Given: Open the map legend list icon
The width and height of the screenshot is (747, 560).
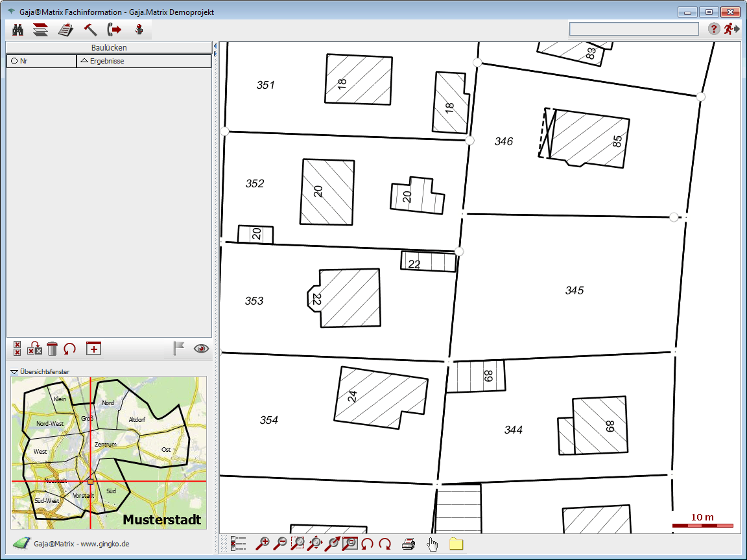Looking at the screenshot, I should 239,544.
